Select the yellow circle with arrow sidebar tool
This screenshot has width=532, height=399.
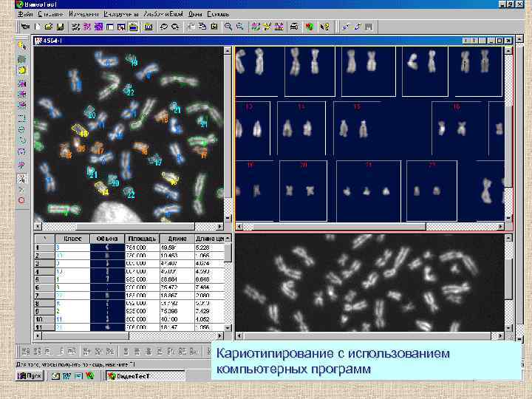point(22,46)
